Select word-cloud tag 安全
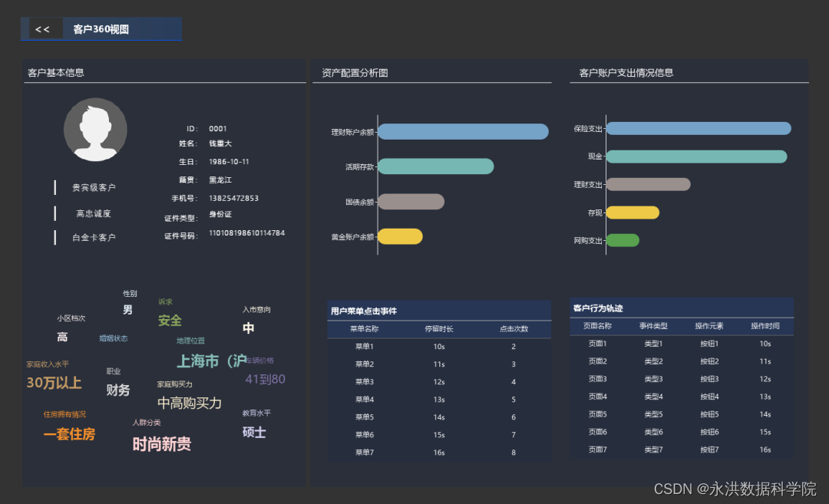 [170, 320]
